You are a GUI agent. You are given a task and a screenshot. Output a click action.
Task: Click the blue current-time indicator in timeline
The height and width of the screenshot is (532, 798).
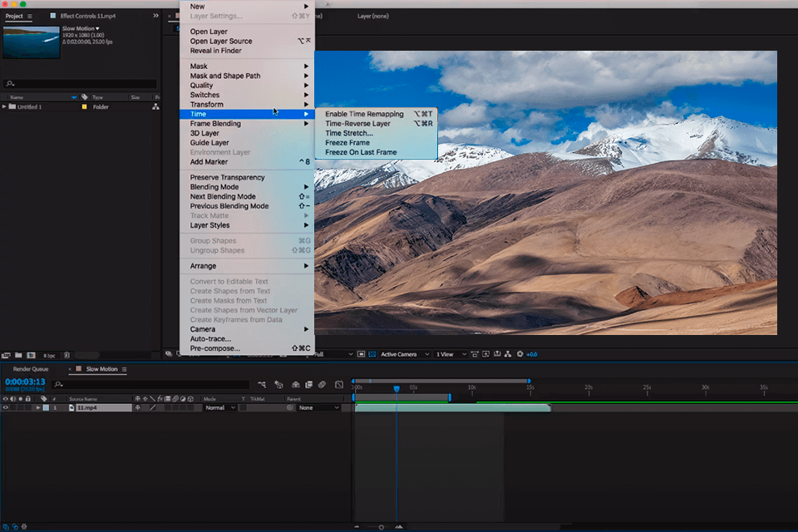(x=397, y=388)
